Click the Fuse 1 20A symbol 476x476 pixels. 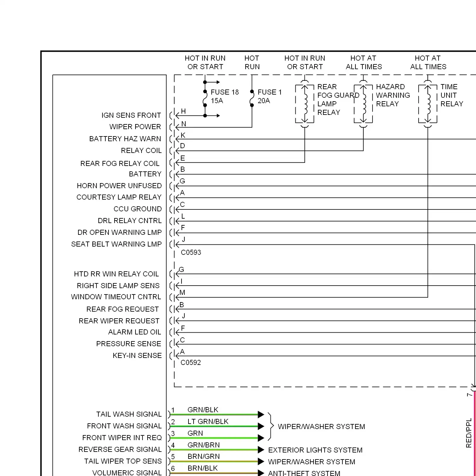[252, 98]
